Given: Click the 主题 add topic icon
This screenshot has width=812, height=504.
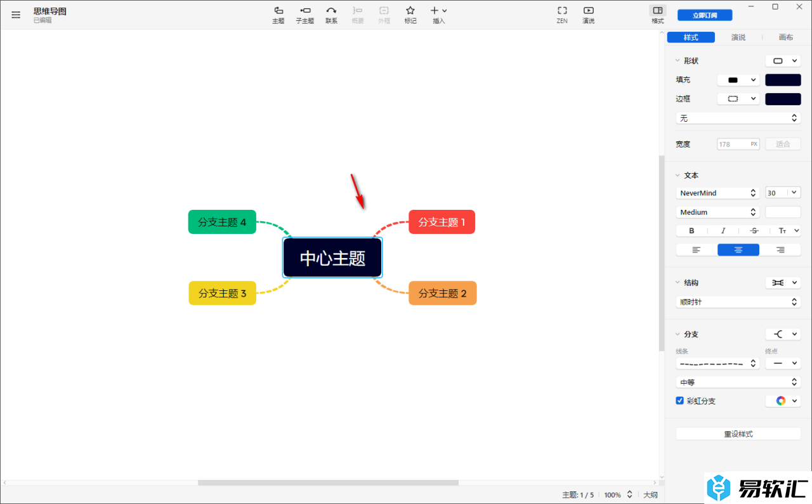Looking at the screenshot, I should (x=278, y=11).
